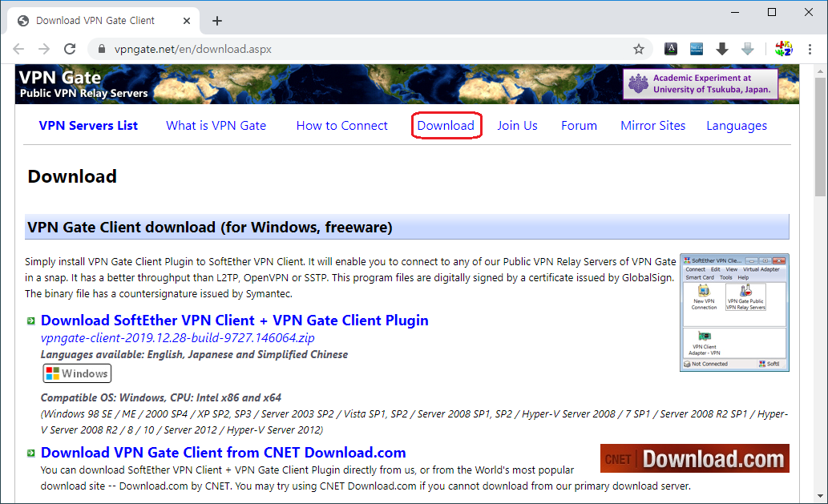828x504 pixels.
Task: Select the Download VPN Gate Client tab
Action: tap(103, 21)
